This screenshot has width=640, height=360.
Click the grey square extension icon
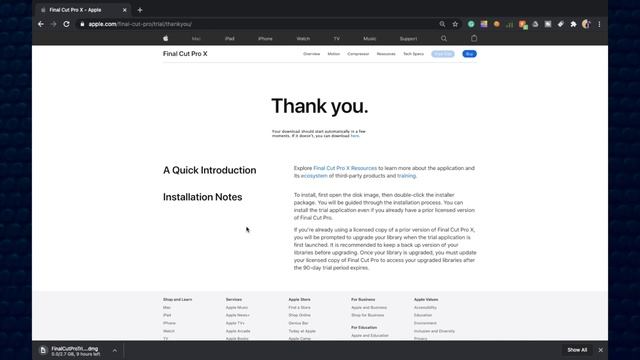click(548, 24)
